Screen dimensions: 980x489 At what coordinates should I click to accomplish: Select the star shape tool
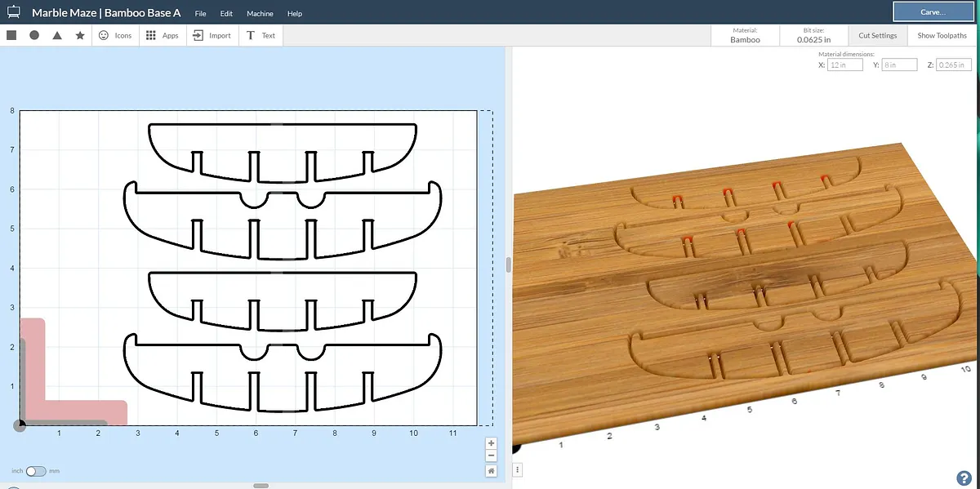click(x=80, y=35)
